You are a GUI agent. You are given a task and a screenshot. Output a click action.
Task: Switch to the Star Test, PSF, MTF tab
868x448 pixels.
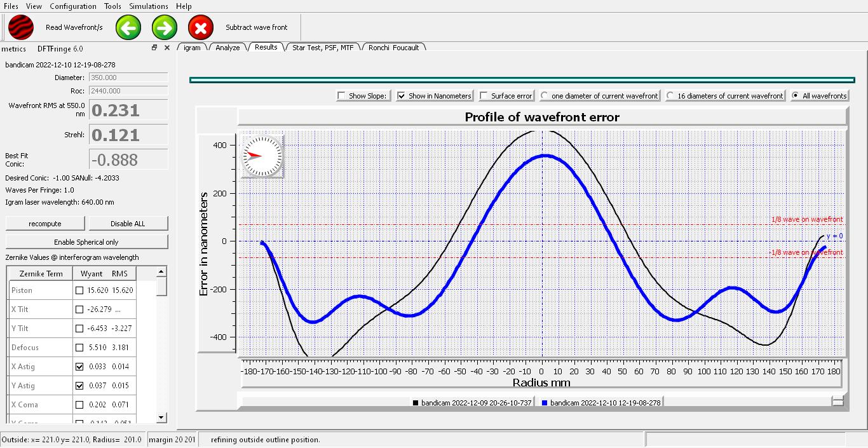click(x=323, y=48)
